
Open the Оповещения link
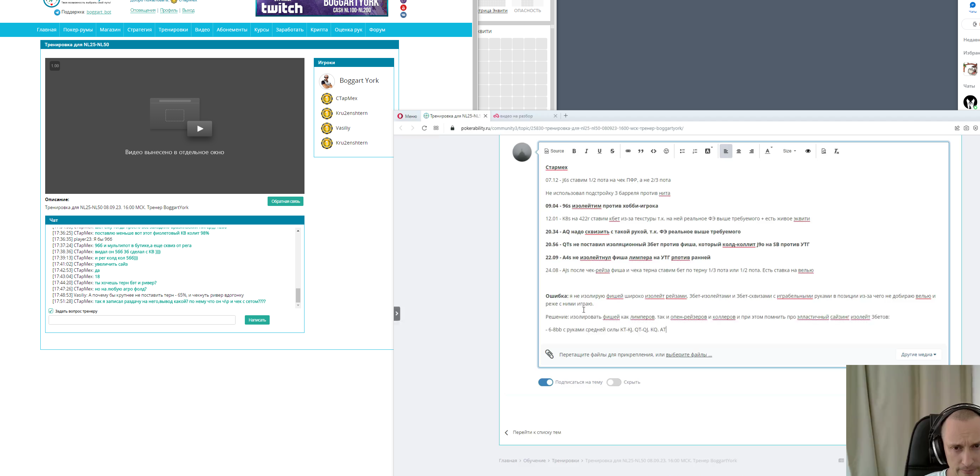(143, 10)
